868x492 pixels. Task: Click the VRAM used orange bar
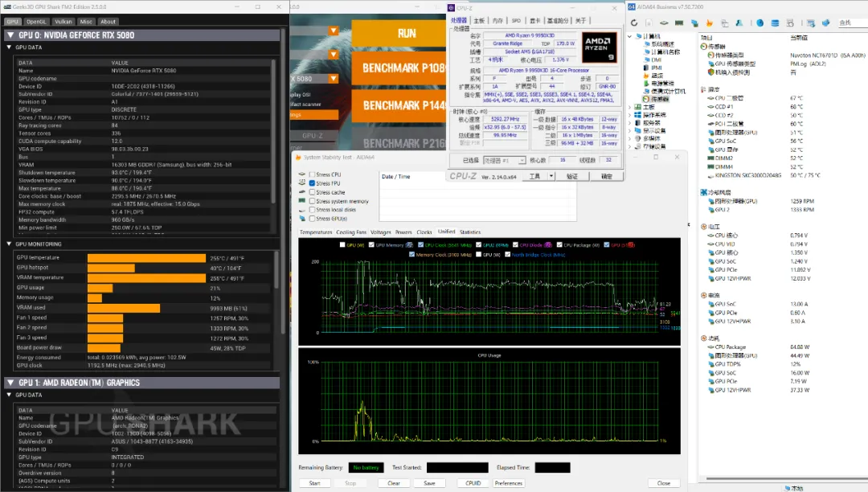coord(124,308)
